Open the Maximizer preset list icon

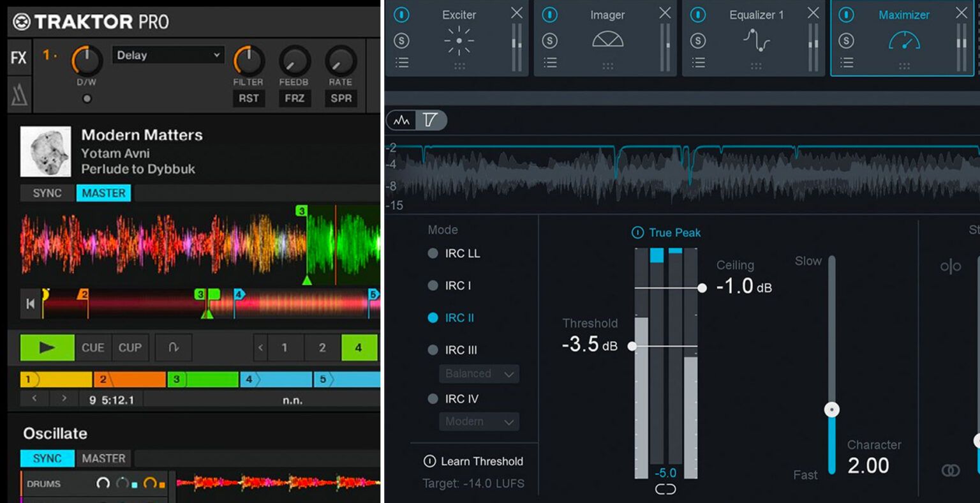pyautogui.click(x=846, y=63)
